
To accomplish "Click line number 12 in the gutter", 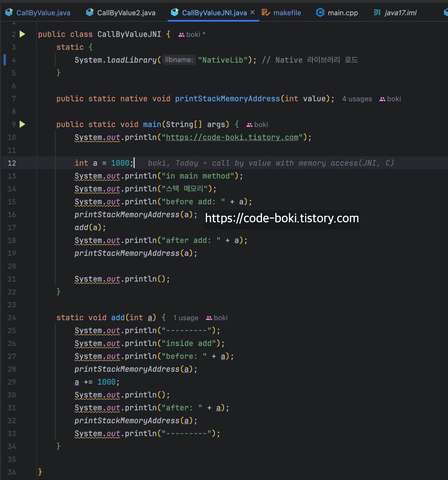I will tap(12, 163).
